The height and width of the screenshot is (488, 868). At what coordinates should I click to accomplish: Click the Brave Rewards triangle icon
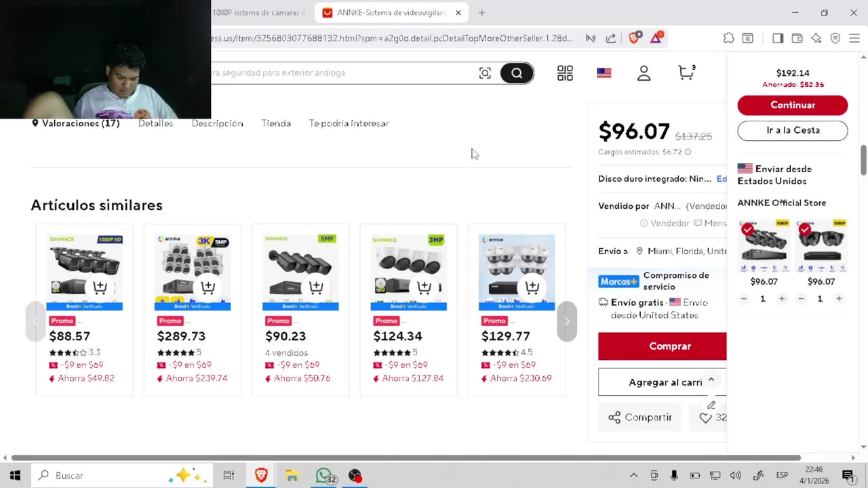pos(656,38)
